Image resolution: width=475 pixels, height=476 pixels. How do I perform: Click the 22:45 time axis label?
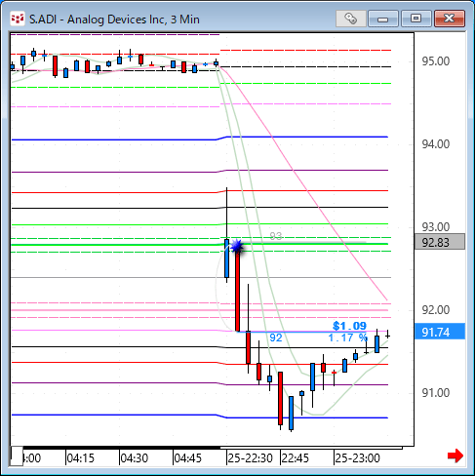(x=296, y=458)
